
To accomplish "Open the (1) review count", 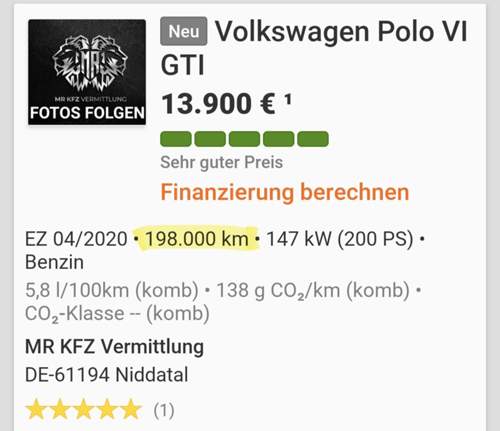I will [164, 410].
